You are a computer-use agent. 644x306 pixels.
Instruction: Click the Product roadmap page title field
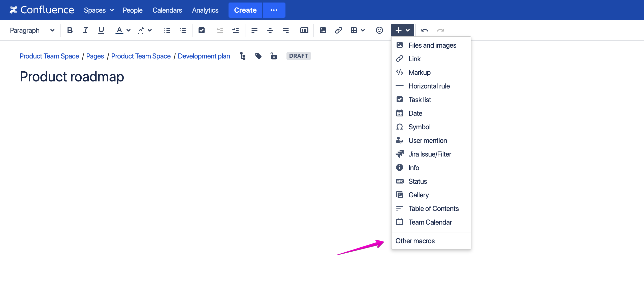click(x=72, y=77)
